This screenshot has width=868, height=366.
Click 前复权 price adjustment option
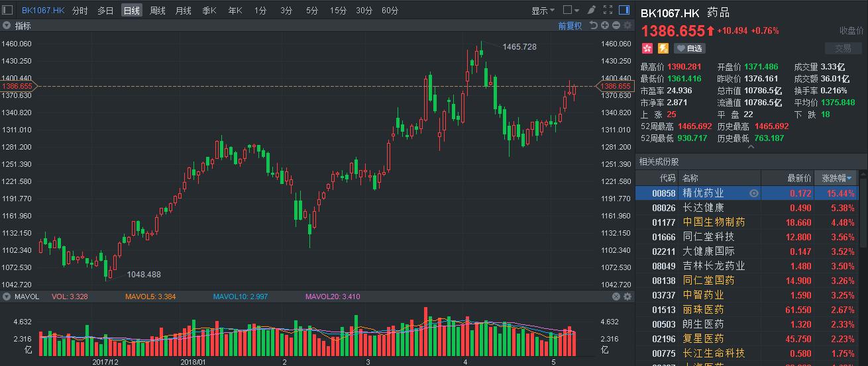[570, 26]
